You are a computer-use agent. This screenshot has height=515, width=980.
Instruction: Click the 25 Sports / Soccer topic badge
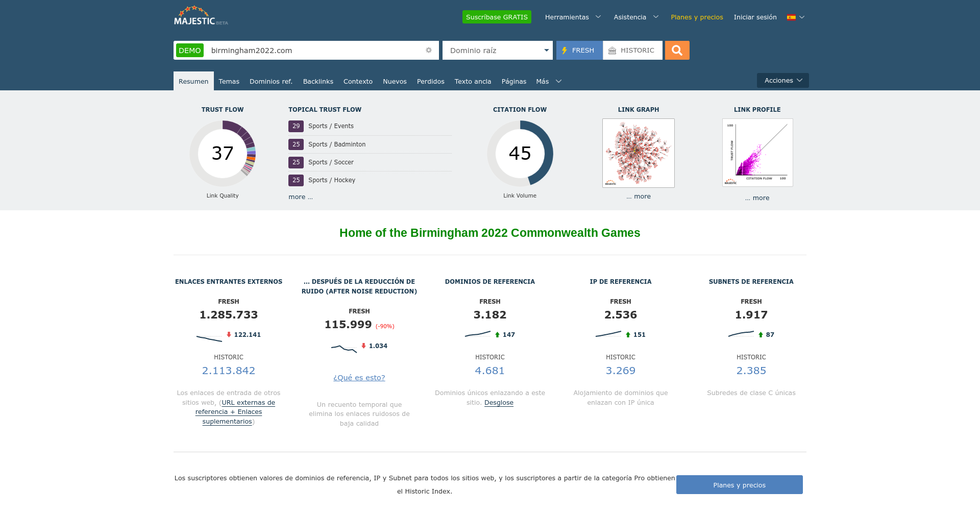[x=296, y=162]
